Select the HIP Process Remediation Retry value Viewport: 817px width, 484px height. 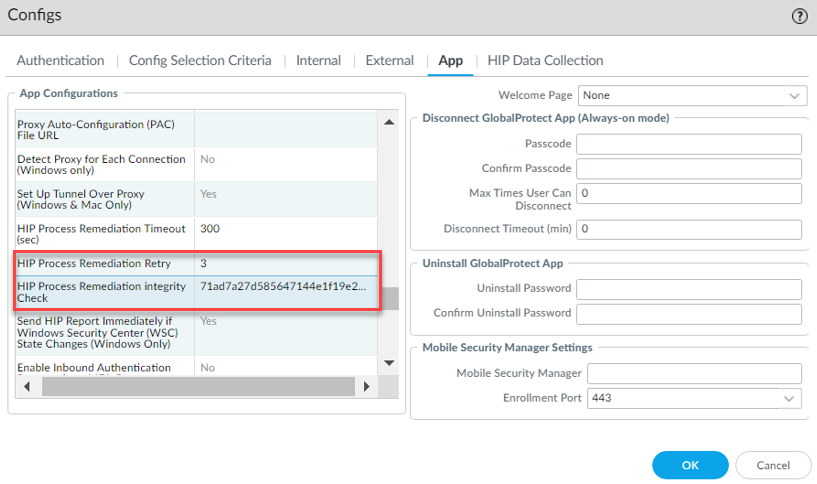(288, 263)
